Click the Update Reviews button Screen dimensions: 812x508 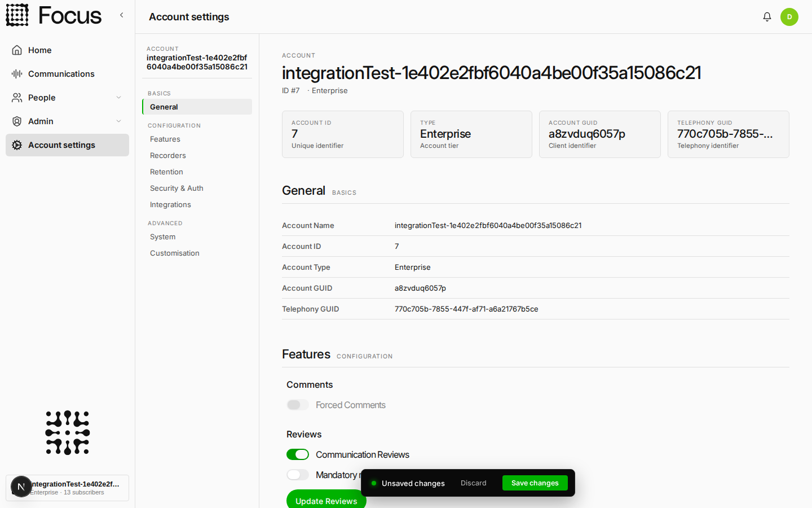[326, 500]
